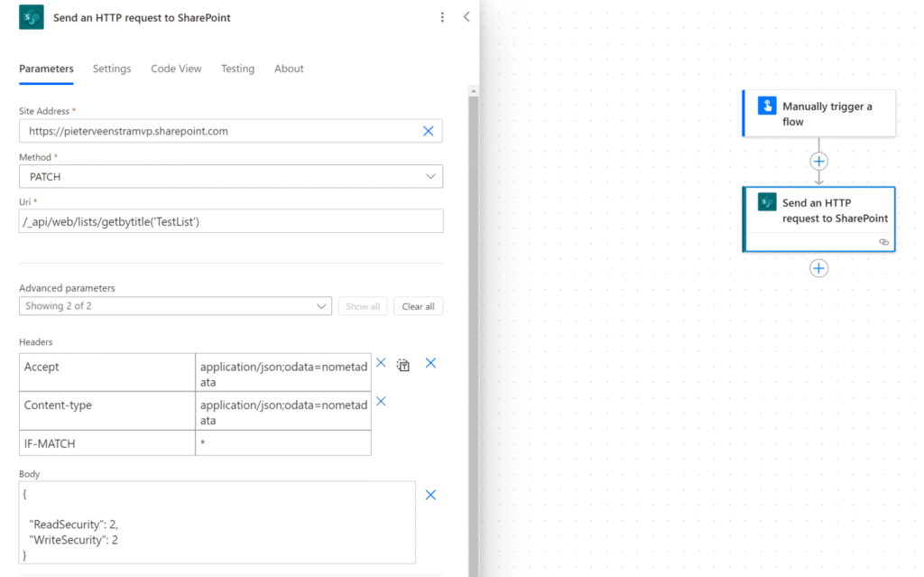The height and width of the screenshot is (577, 924).
Task: Edit the IF-MATCH value cell with asterisk
Action: 283,443
